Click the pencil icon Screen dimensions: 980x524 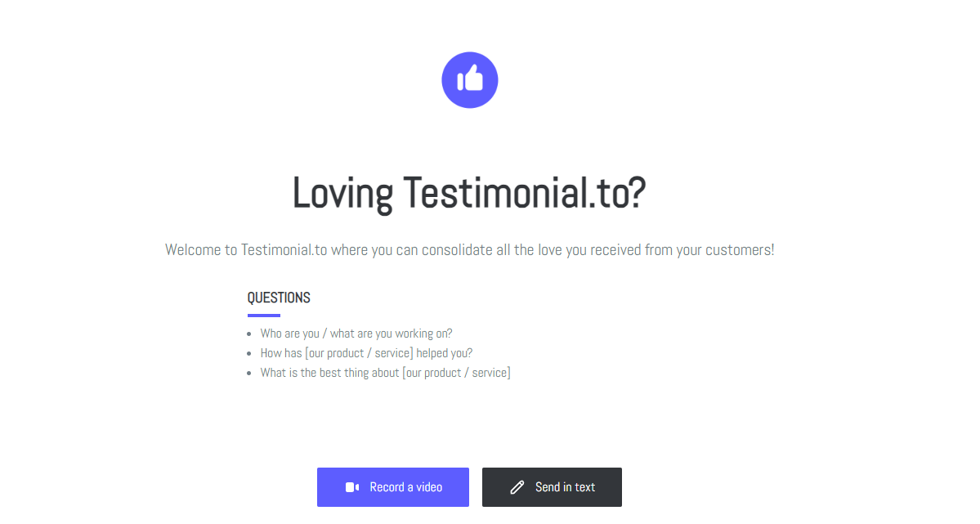coord(517,487)
